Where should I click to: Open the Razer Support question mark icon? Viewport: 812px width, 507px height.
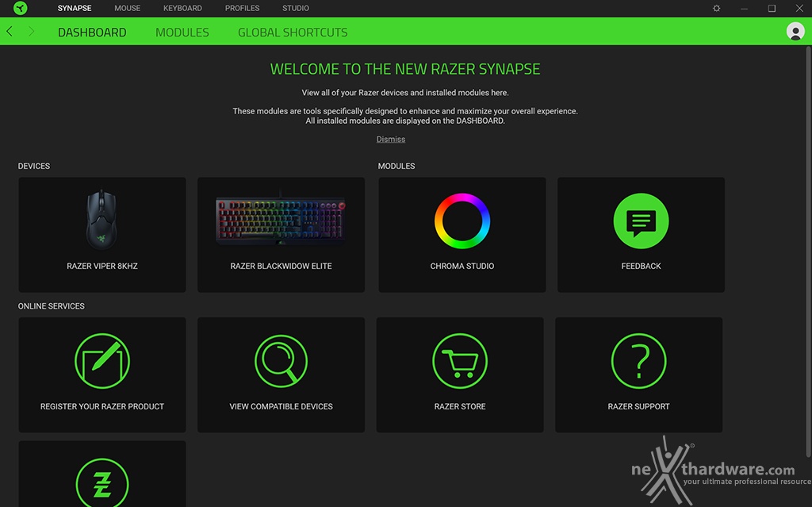point(638,361)
